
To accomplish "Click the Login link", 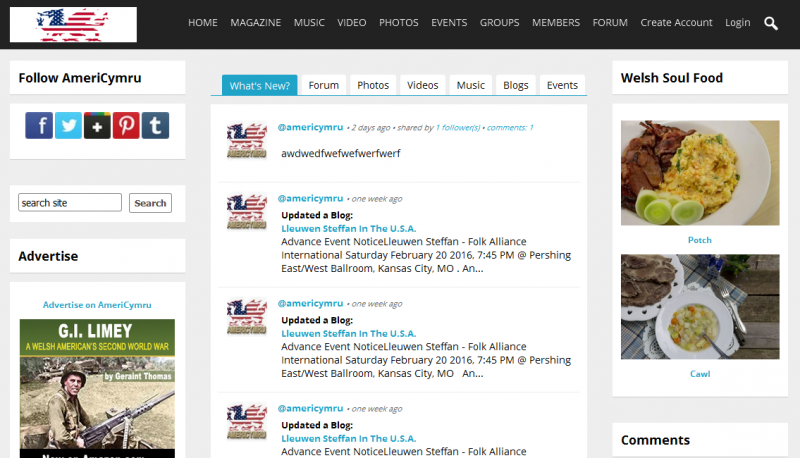I will click(737, 23).
